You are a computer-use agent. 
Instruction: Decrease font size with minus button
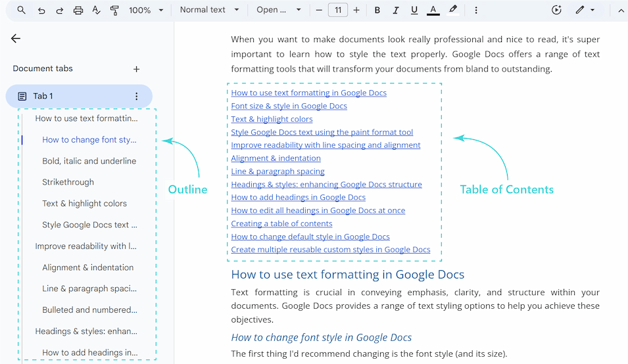319,10
